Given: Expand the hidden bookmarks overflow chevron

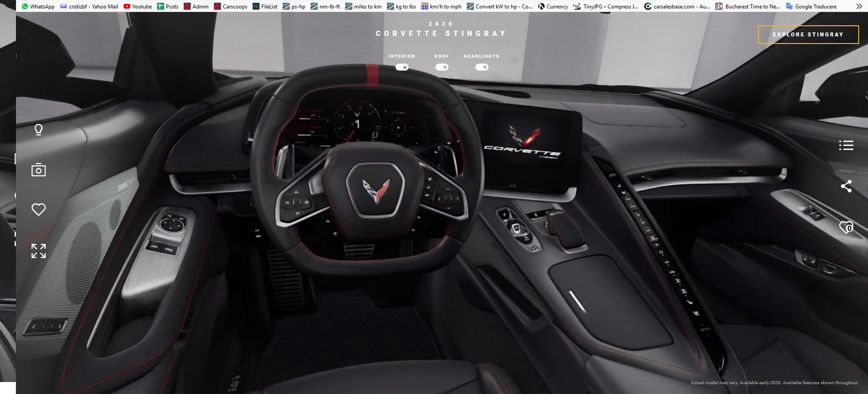Looking at the screenshot, I should (x=859, y=6).
